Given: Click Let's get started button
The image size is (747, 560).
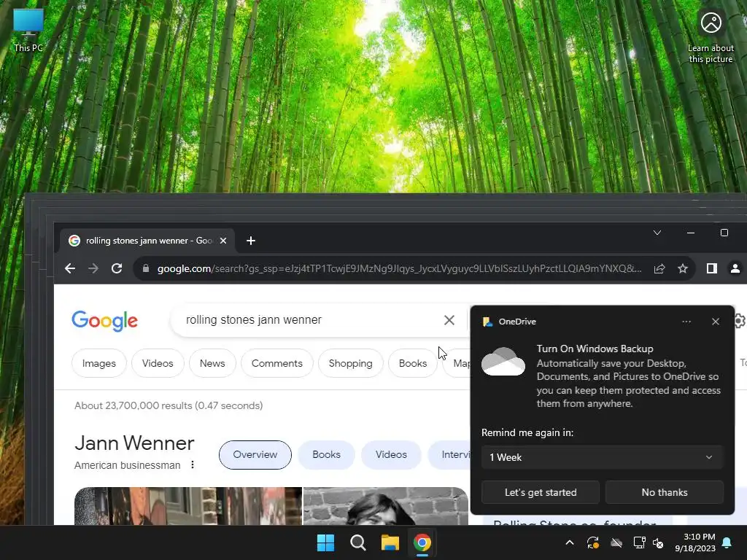Looking at the screenshot, I should 541,492.
